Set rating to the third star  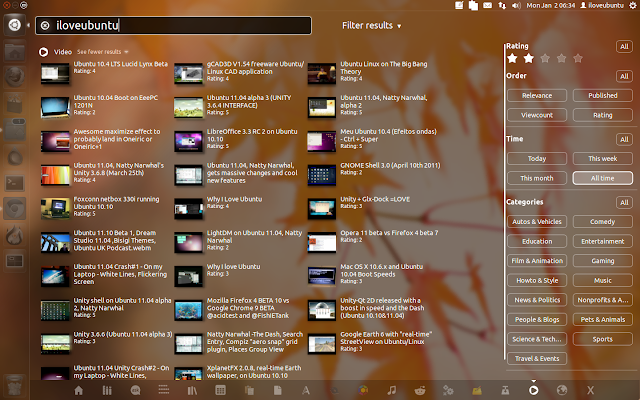tap(545, 58)
